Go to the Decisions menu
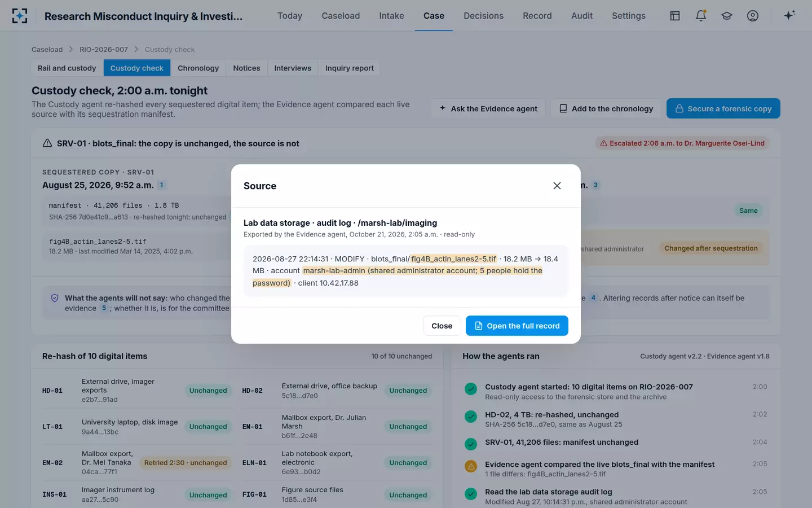The height and width of the screenshot is (508, 812). [483, 16]
